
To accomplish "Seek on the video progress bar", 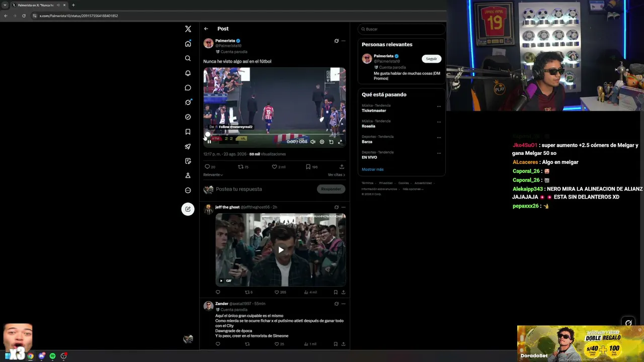I will point(275,135).
